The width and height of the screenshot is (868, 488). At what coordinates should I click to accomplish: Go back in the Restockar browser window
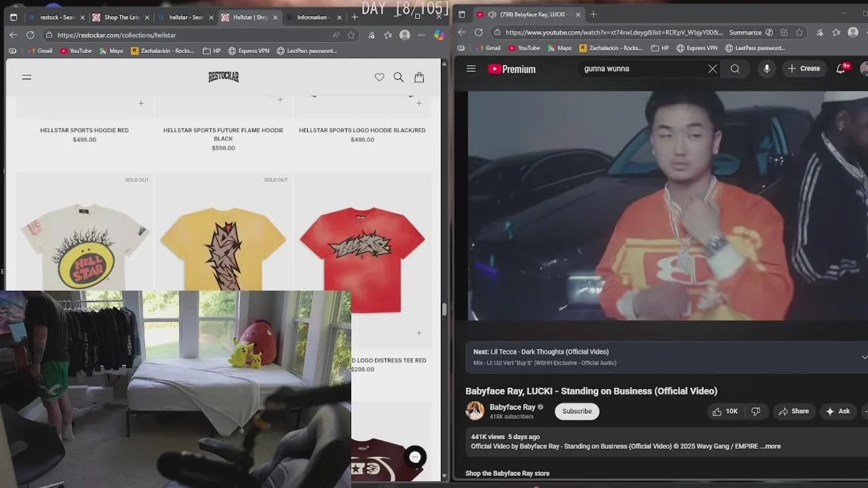tap(14, 35)
